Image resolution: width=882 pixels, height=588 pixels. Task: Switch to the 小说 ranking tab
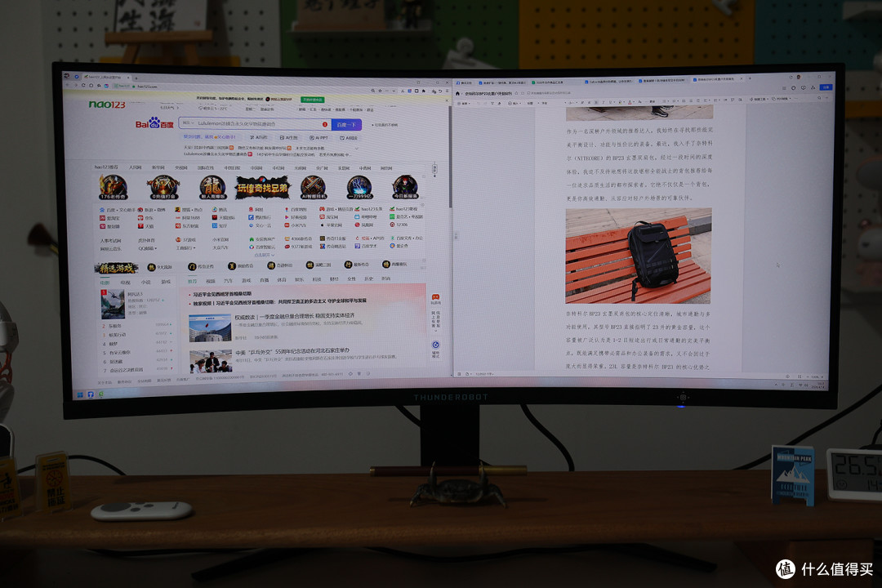point(145,282)
